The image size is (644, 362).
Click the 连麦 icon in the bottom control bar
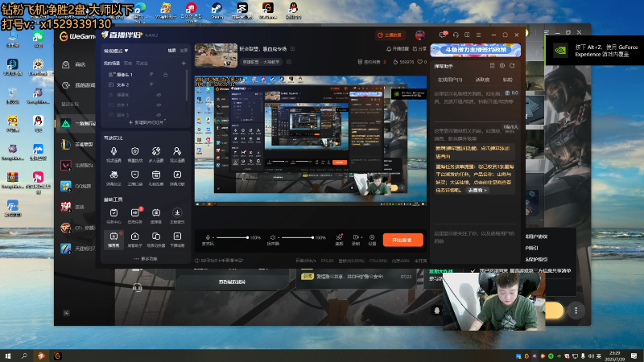(339, 237)
